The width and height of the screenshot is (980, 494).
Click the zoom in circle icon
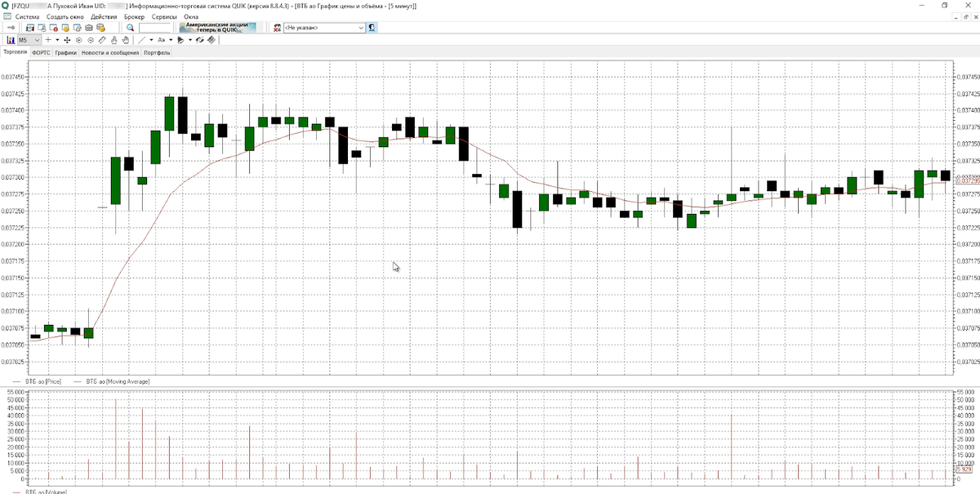pos(78,39)
